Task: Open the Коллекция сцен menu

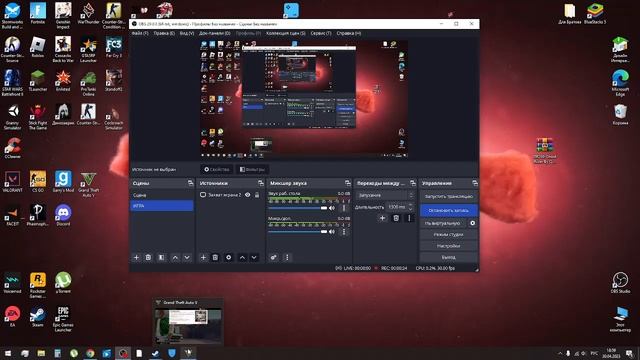Action: coord(286,33)
